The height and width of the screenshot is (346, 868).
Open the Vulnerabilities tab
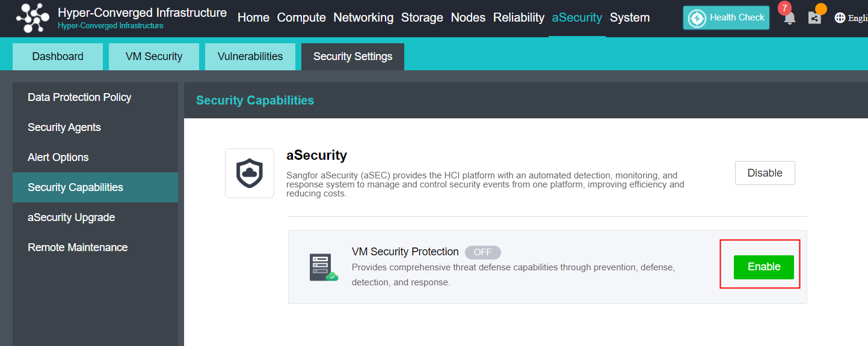point(250,56)
